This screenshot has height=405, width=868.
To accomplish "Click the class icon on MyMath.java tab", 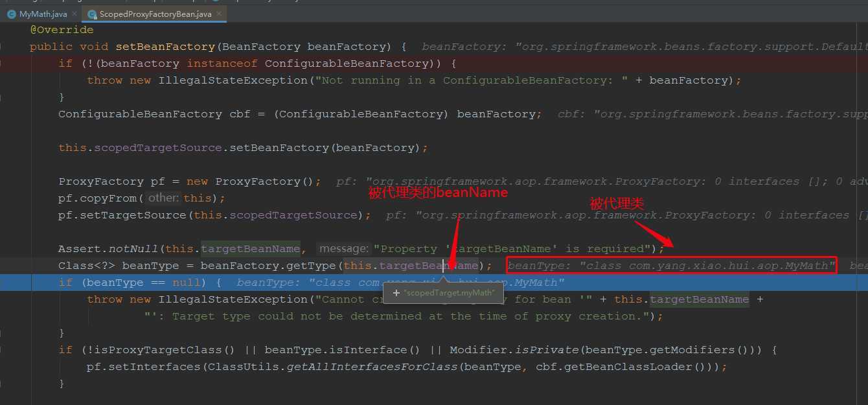I will coord(12,14).
